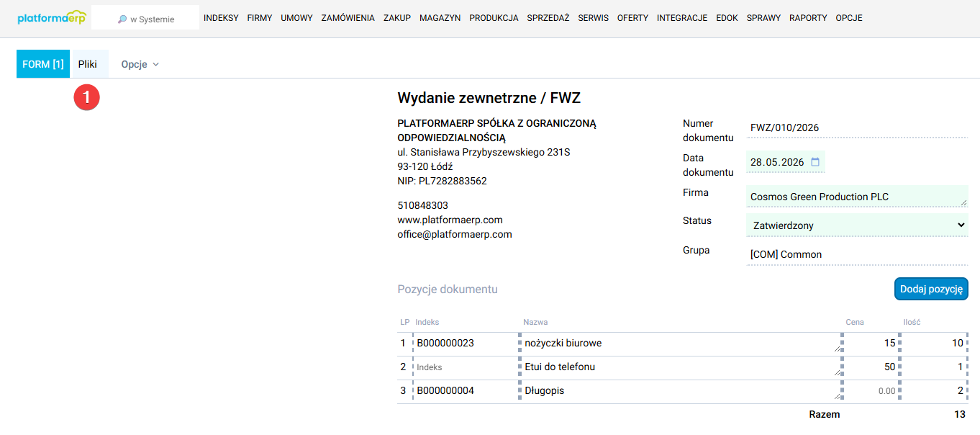Open the INDEKSY menu
The width and height of the screenshot is (980, 435).
221,18
